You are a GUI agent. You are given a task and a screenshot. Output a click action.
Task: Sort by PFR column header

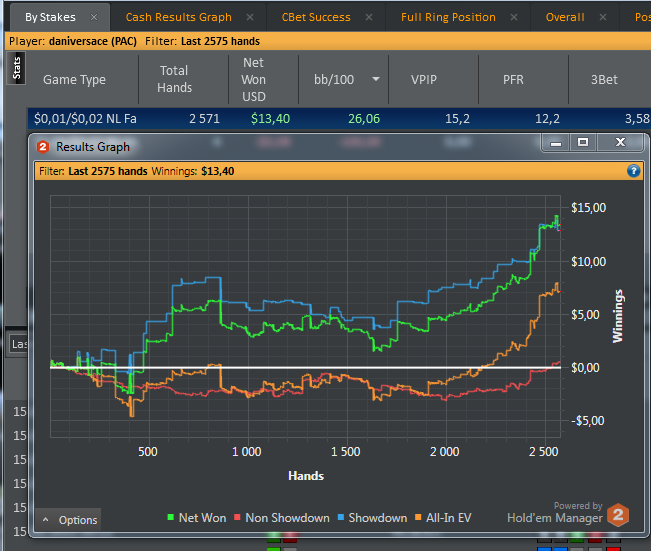coord(513,79)
